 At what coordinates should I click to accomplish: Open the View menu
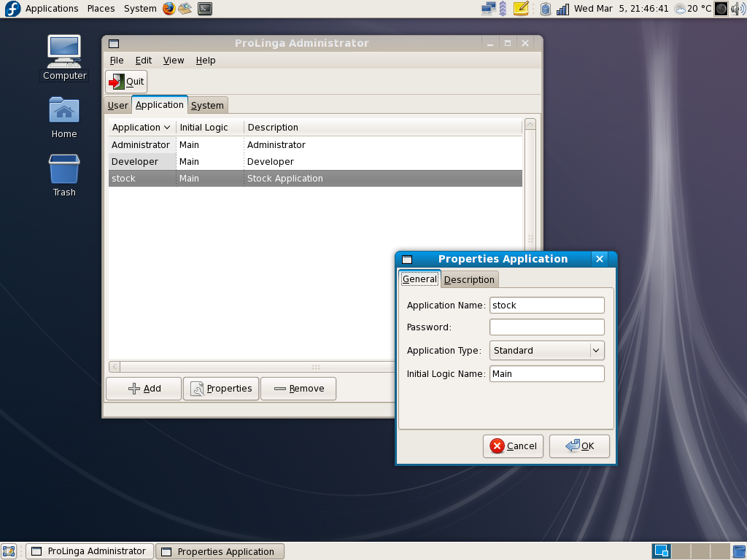coord(174,61)
